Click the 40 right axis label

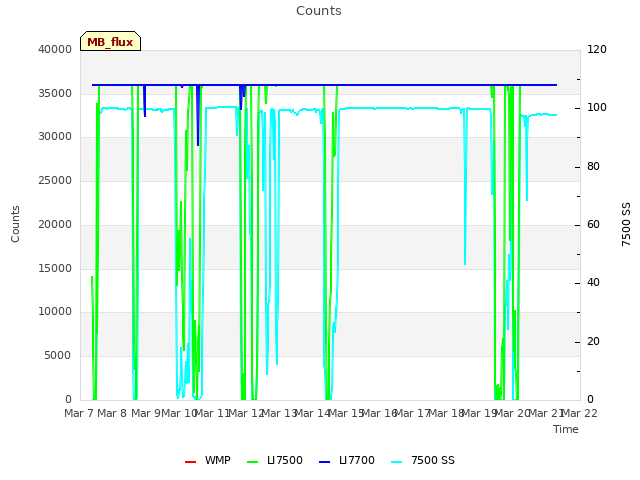tap(593, 282)
